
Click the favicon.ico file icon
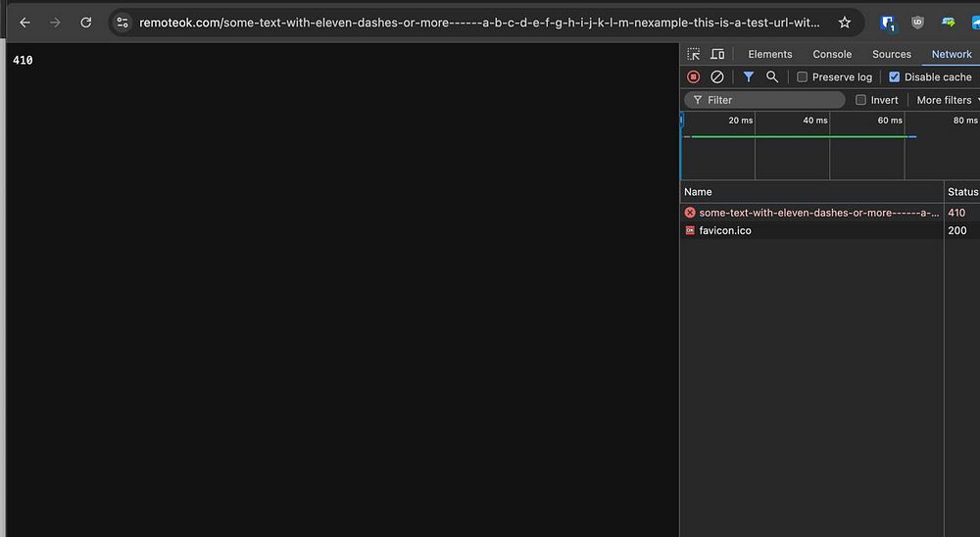(x=690, y=230)
